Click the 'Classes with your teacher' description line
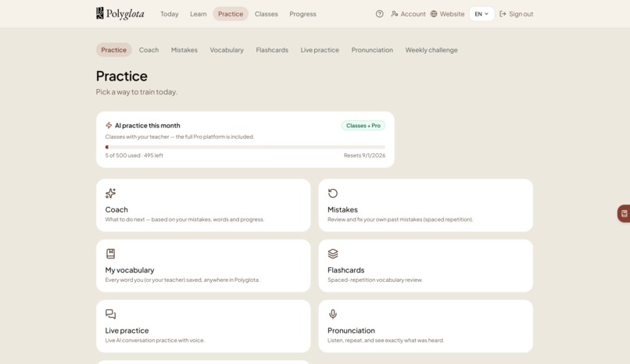The image size is (630, 364). [x=179, y=137]
